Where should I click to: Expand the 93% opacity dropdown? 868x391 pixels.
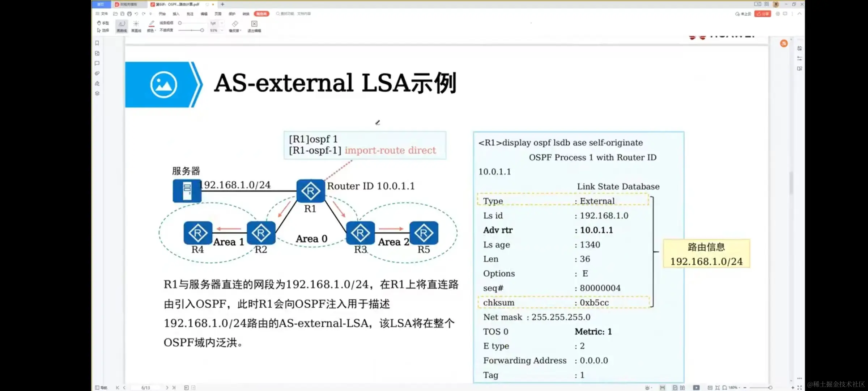[222, 30]
